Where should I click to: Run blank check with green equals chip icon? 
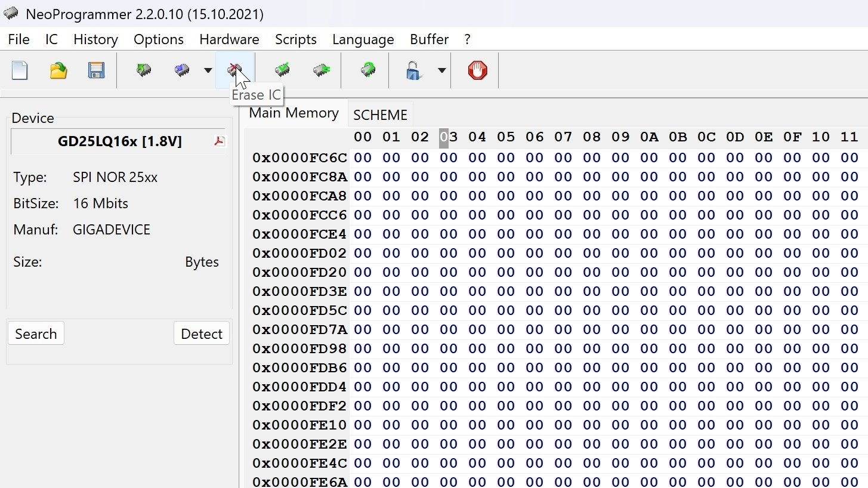(x=321, y=70)
